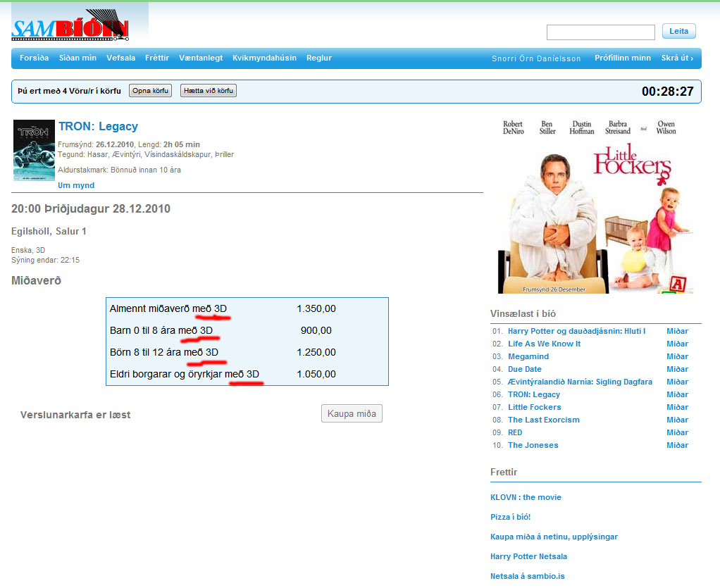This screenshot has width=720, height=588.
Task: Open the Forsíða menu item
Action: (x=35, y=58)
